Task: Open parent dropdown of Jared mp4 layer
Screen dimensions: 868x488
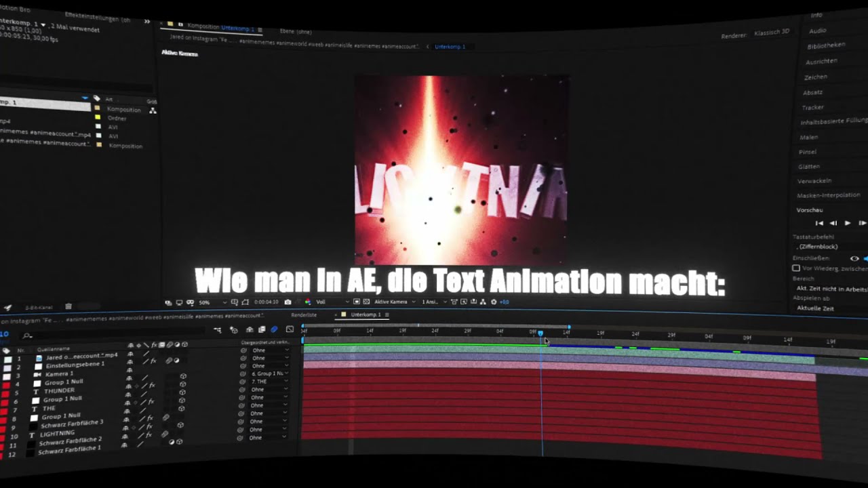Action: pyautogui.click(x=269, y=350)
